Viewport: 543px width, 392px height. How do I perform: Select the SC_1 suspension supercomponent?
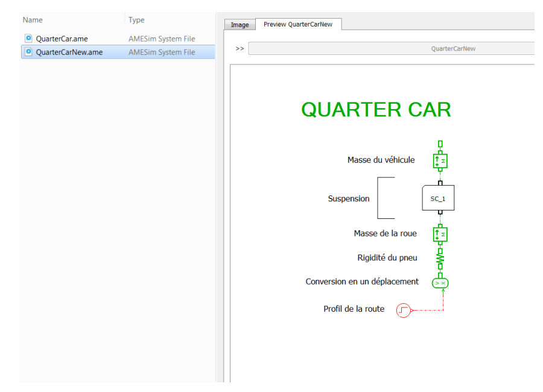[x=438, y=198]
